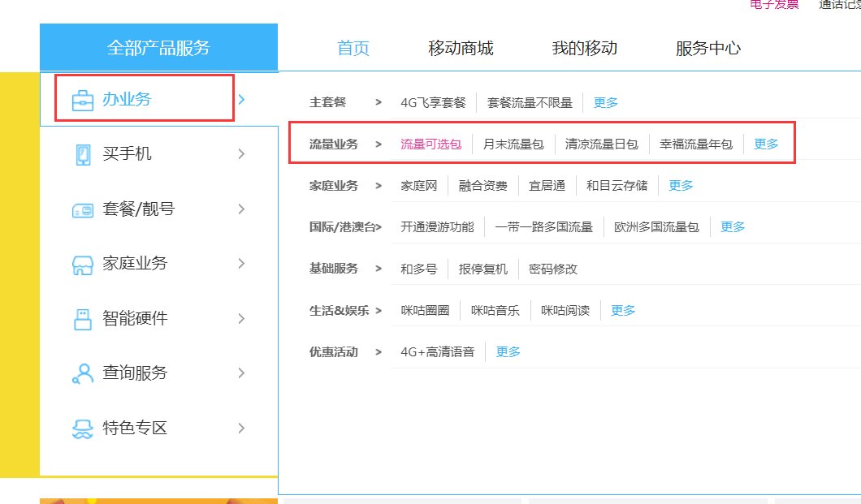This screenshot has width=861, height=504.
Task: Select 查询服务 in the sidebar
Action: tap(135, 373)
